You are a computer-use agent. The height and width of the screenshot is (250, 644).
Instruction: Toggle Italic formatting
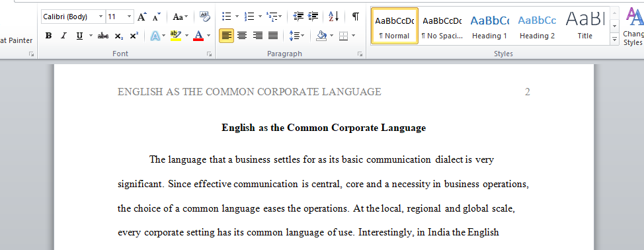click(x=63, y=36)
